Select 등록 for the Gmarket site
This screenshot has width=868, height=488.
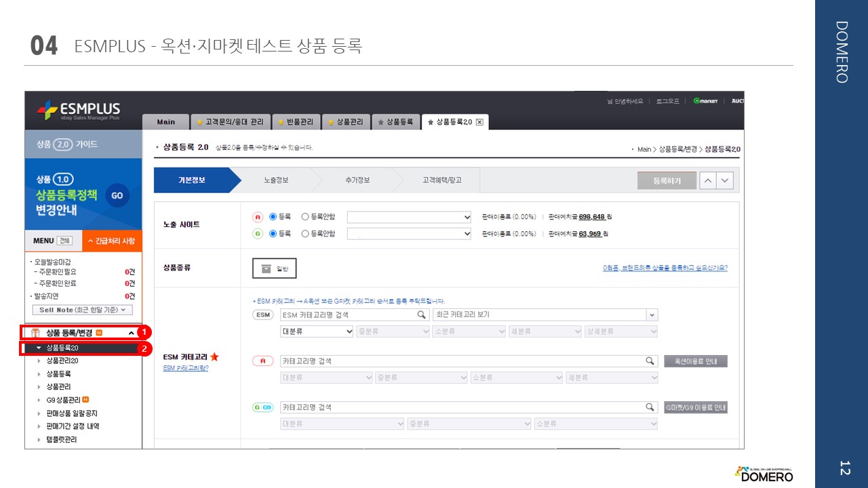[273, 234]
